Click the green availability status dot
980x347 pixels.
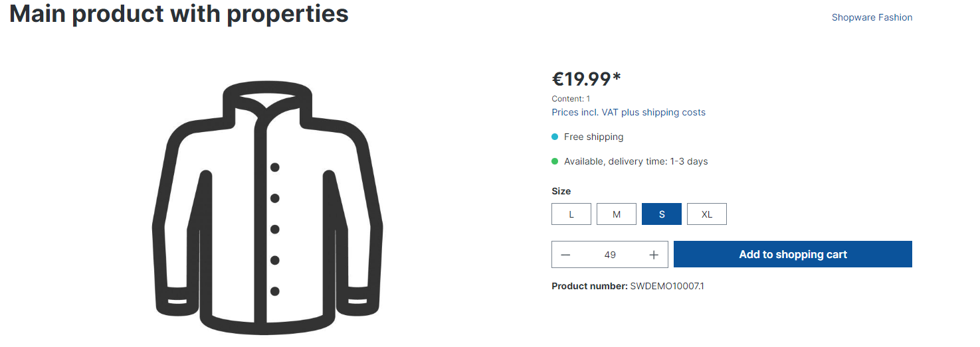(555, 161)
